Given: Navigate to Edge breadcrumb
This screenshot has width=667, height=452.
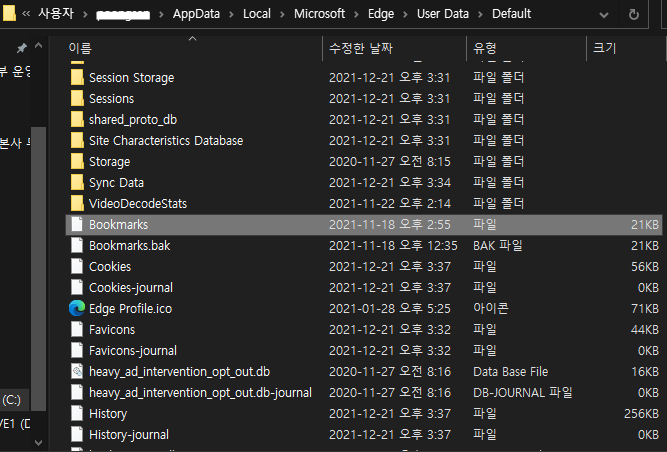Looking at the screenshot, I should (381, 14).
